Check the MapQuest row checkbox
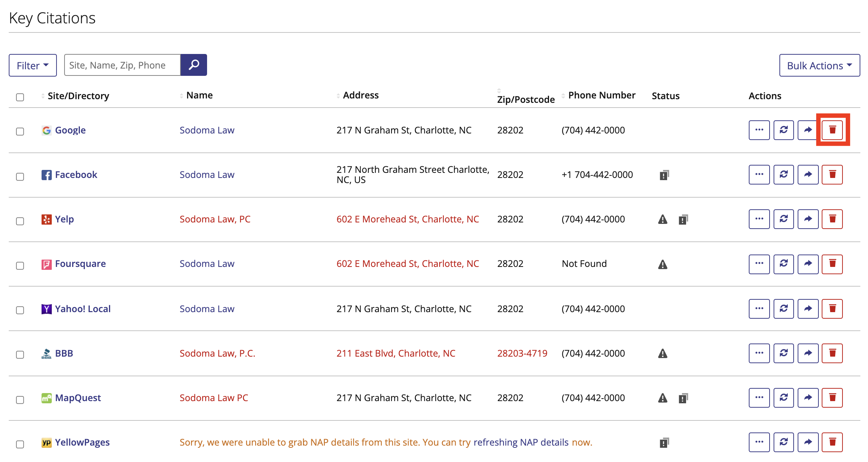868x462 pixels. pyautogui.click(x=20, y=400)
